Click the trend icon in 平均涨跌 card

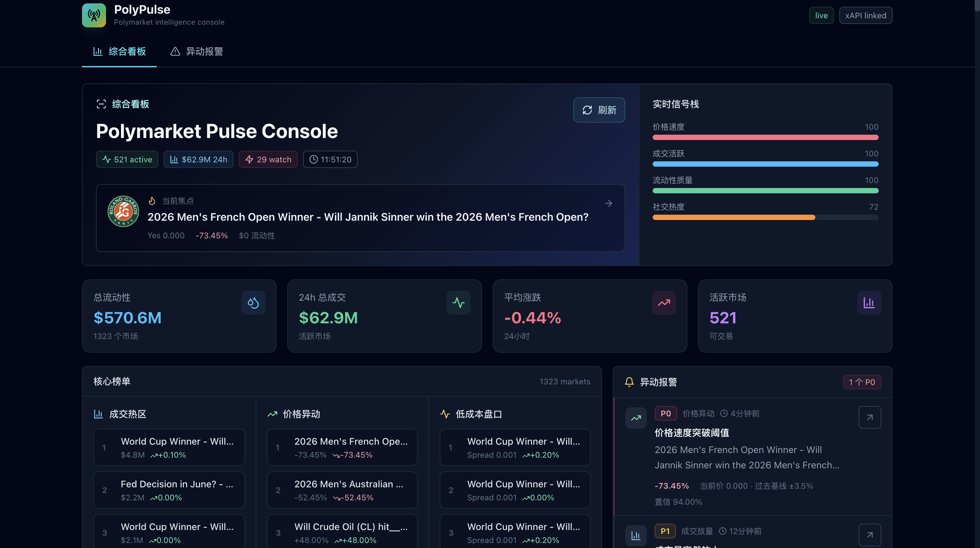coord(664,303)
